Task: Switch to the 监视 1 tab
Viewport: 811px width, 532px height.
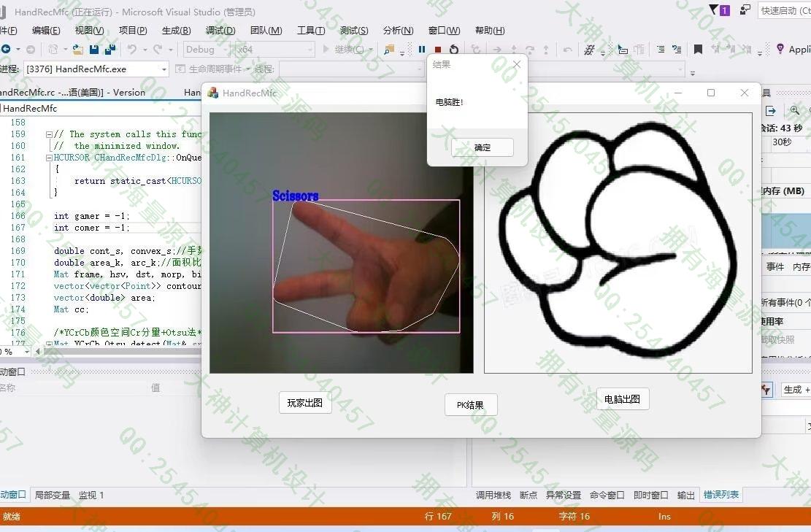Action: pos(91,496)
